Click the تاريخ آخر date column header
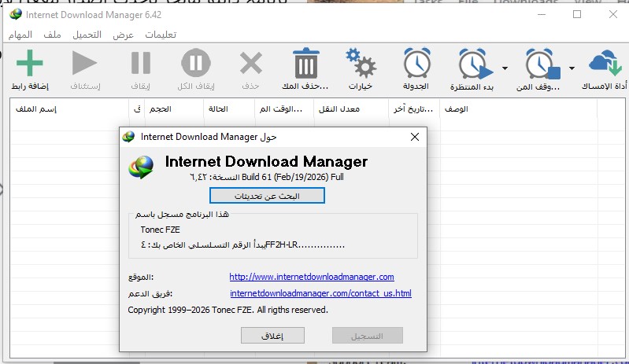 tap(414, 109)
